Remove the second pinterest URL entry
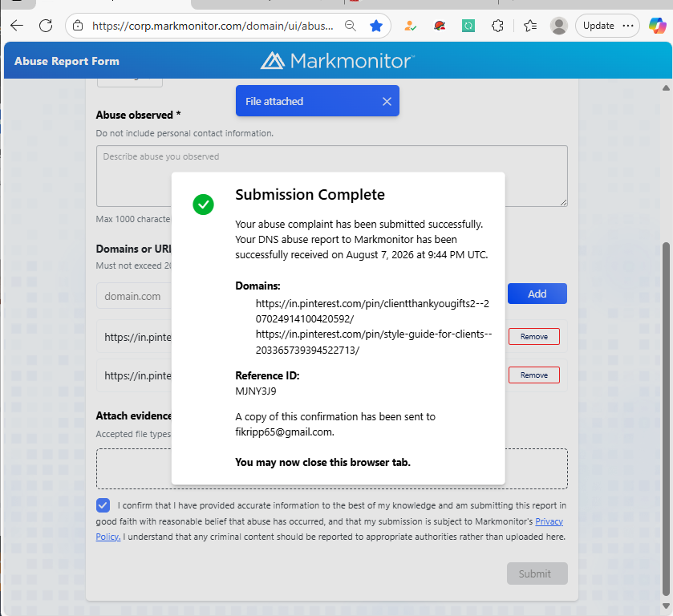Viewport: 673px width, 616px height. click(x=534, y=375)
